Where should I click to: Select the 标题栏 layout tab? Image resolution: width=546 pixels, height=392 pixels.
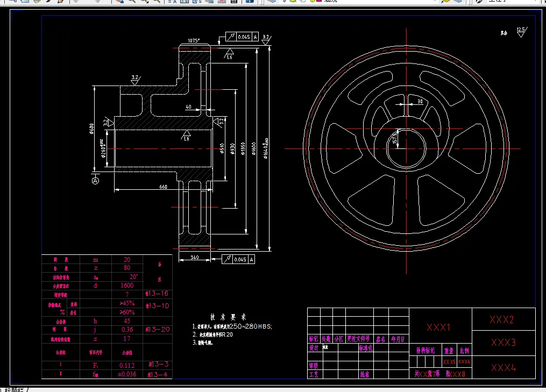click(16, 389)
